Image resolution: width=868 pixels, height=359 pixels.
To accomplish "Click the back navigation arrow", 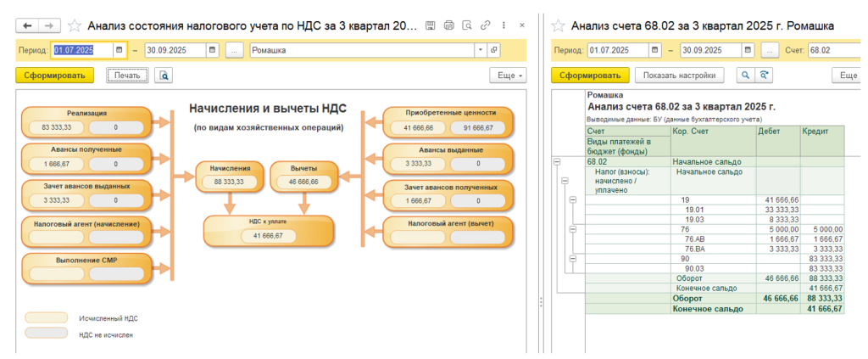I will (27, 26).
